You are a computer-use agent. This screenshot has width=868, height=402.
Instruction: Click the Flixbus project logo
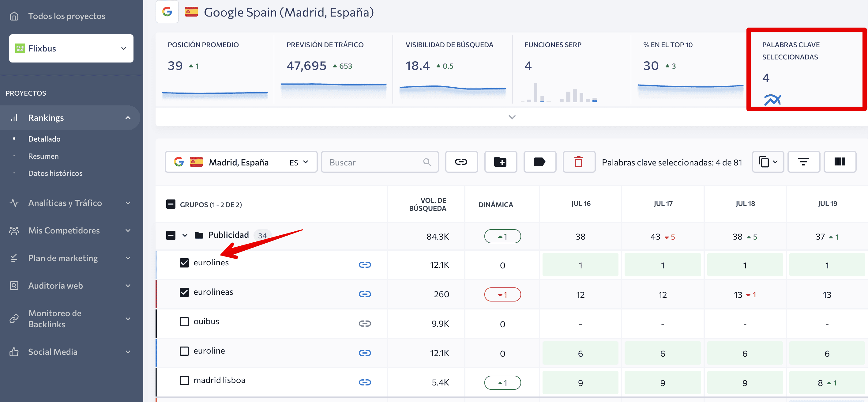tap(20, 48)
